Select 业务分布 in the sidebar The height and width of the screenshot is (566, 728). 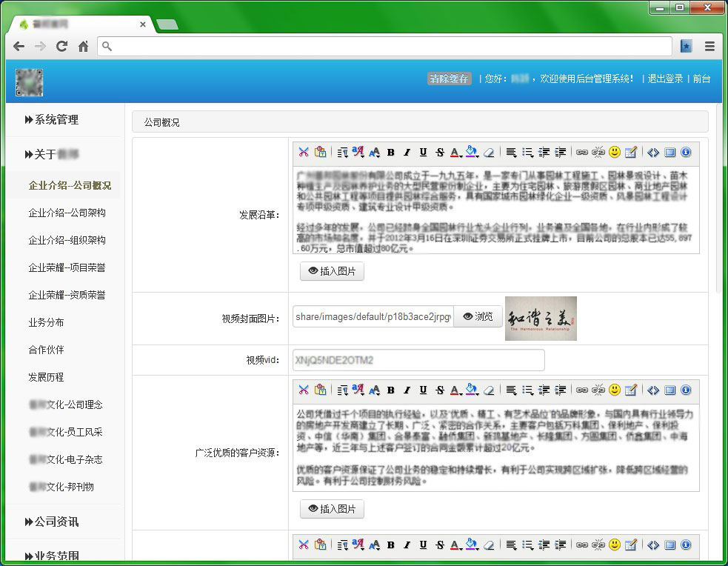[46, 322]
